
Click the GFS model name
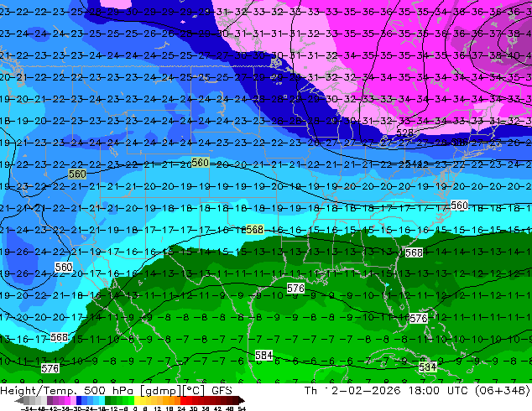pyautogui.click(x=222, y=391)
